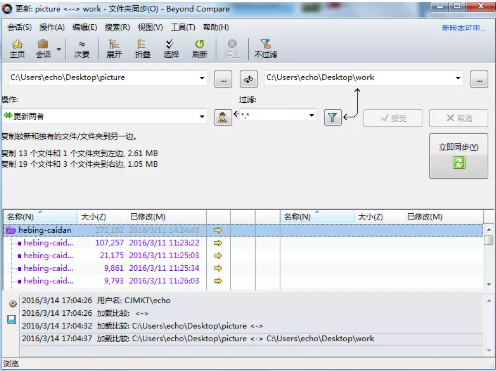Click the file list scrollbar thumb
This screenshot has height=371, width=496.
point(489,240)
